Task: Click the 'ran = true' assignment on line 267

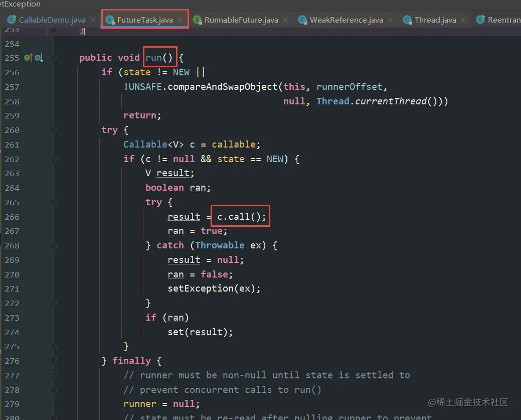Action: pos(198,231)
